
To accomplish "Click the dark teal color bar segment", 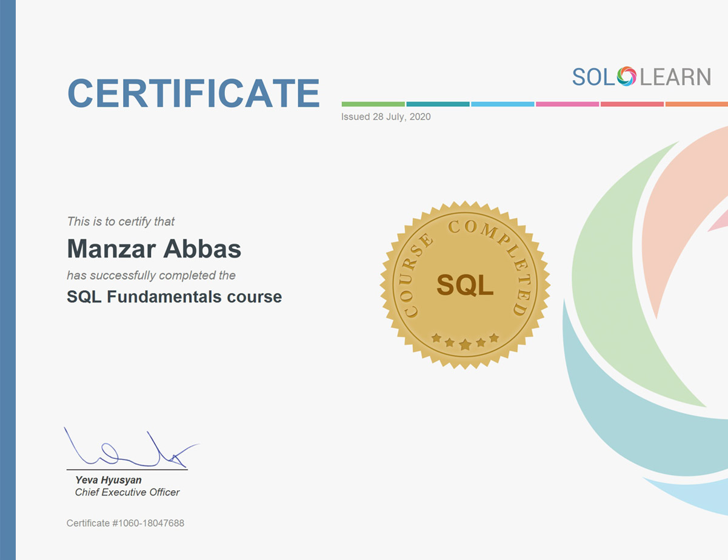I will [438, 104].
